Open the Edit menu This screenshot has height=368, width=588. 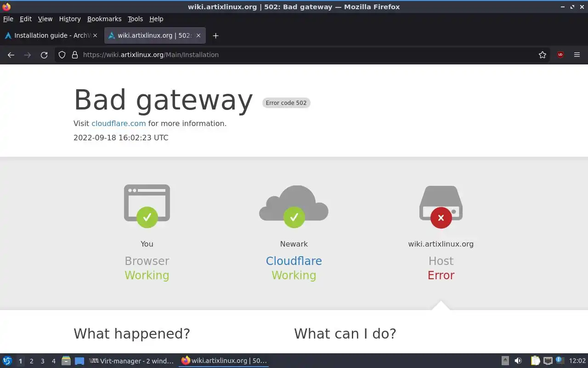tap(26, 19)
